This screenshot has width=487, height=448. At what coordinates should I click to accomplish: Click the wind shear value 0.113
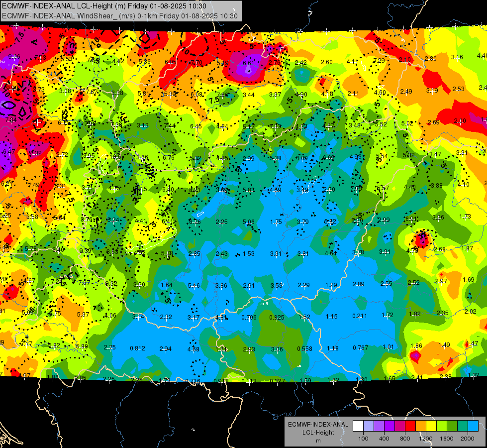[249, 381]
